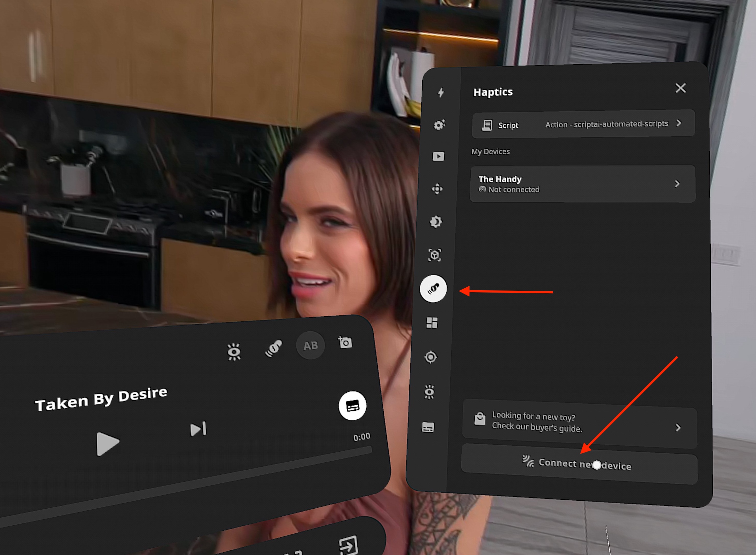This screenshot has height=555, width=756.
Task: Expand the Script selection row
Action: pyautogui.click(x=583, y=124)
